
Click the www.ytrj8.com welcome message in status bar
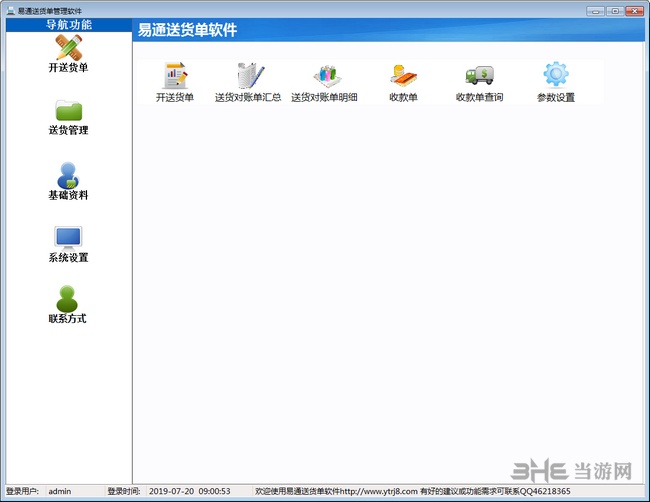(412, 491)
